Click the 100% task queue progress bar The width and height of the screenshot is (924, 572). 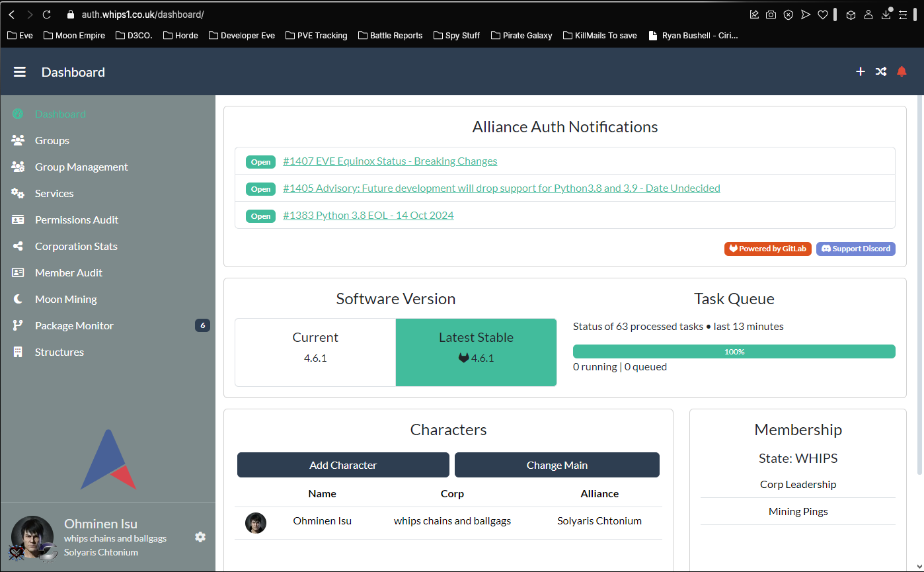point(734,351)
